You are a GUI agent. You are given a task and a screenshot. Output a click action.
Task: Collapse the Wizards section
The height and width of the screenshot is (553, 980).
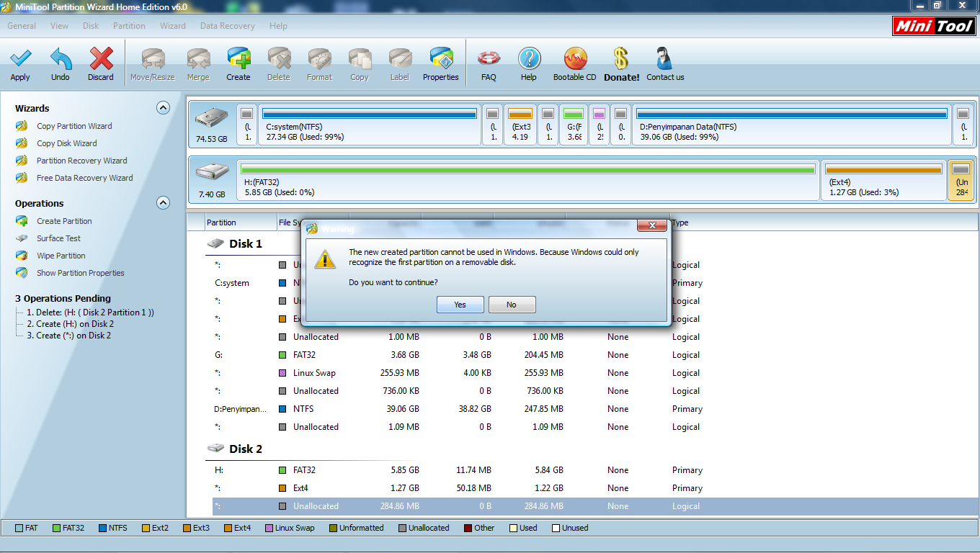[164, 108]
